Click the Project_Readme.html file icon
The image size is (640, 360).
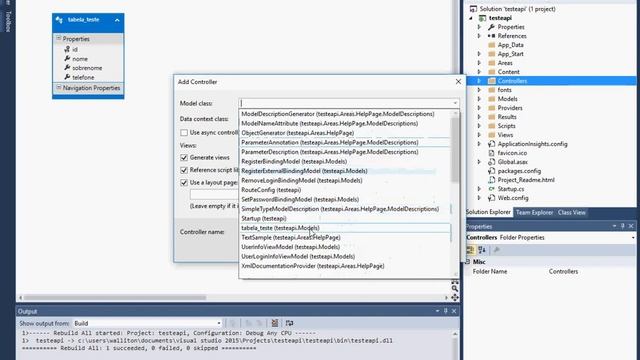pyautogui.click(x=491, y=180)
